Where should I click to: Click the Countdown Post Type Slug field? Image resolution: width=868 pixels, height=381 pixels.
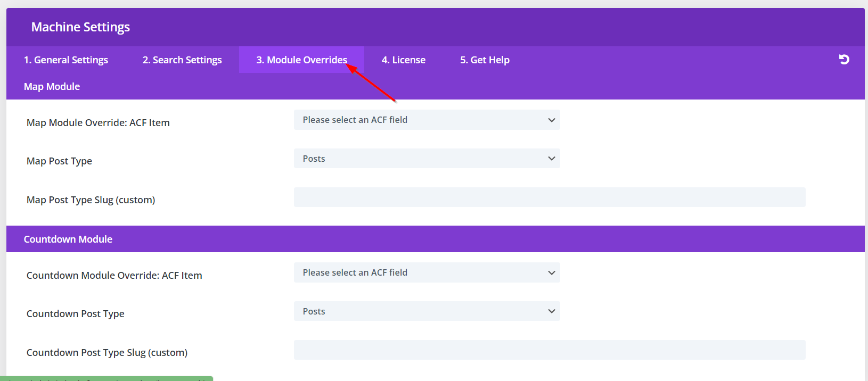tap(549, 350)
